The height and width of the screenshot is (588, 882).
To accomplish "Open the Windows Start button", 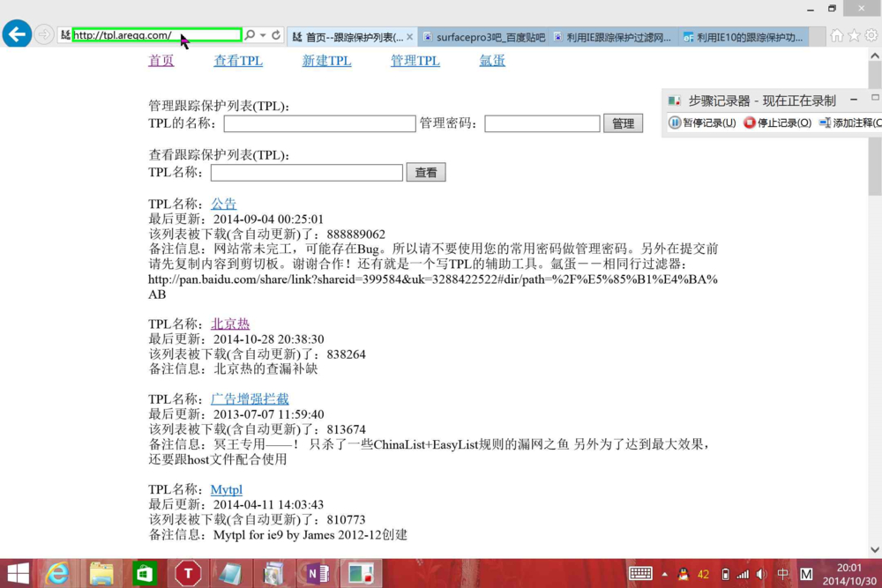I will (18, 573).
